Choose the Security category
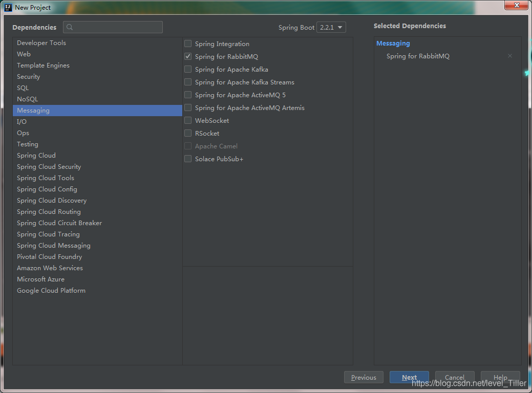The height and width of the screenshot is (393, 532). [x=97, y=77]
